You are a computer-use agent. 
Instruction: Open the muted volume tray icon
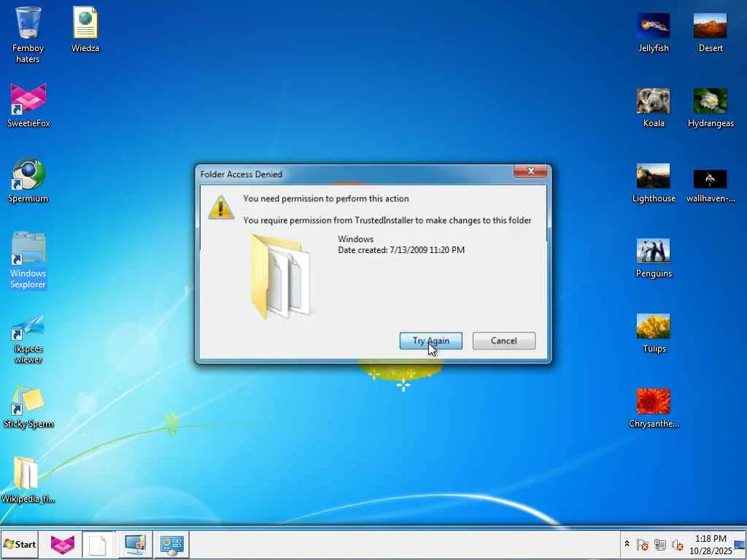tap(677, 544)
